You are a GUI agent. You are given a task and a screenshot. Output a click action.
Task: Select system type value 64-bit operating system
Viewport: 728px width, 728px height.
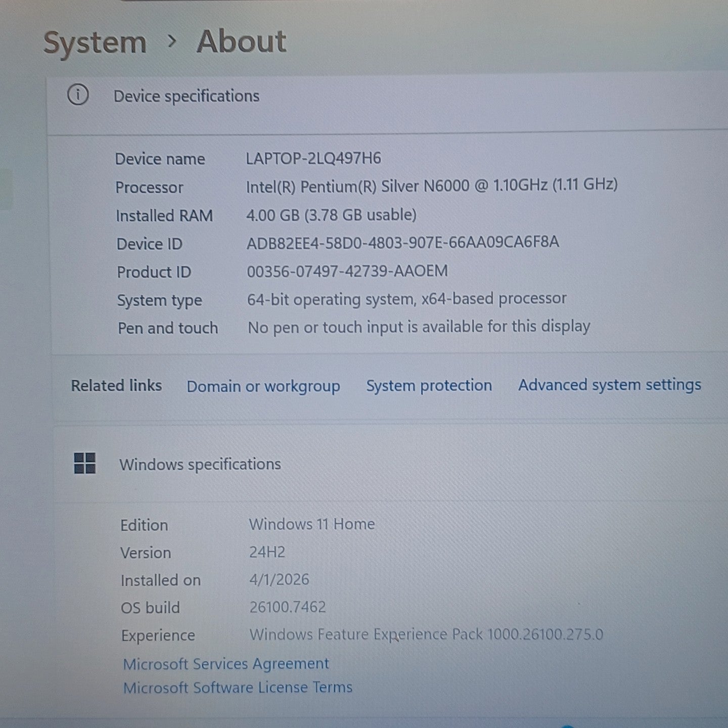pos(407,299)
